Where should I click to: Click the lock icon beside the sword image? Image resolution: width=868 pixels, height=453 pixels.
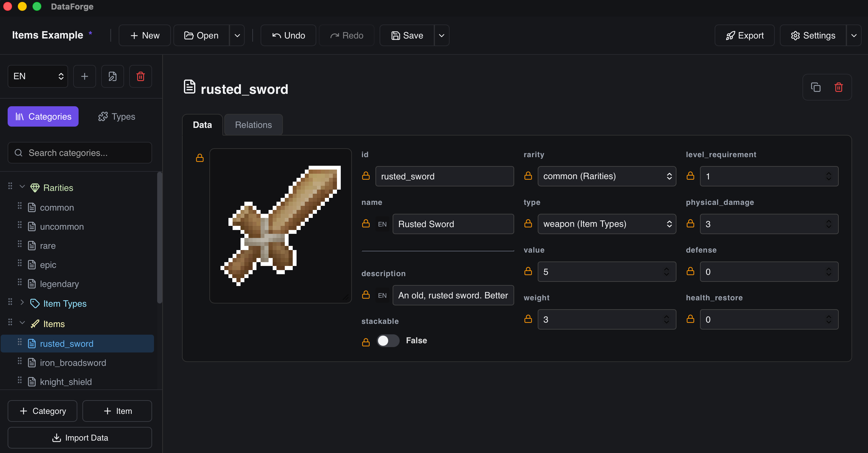tap(200, 157)
